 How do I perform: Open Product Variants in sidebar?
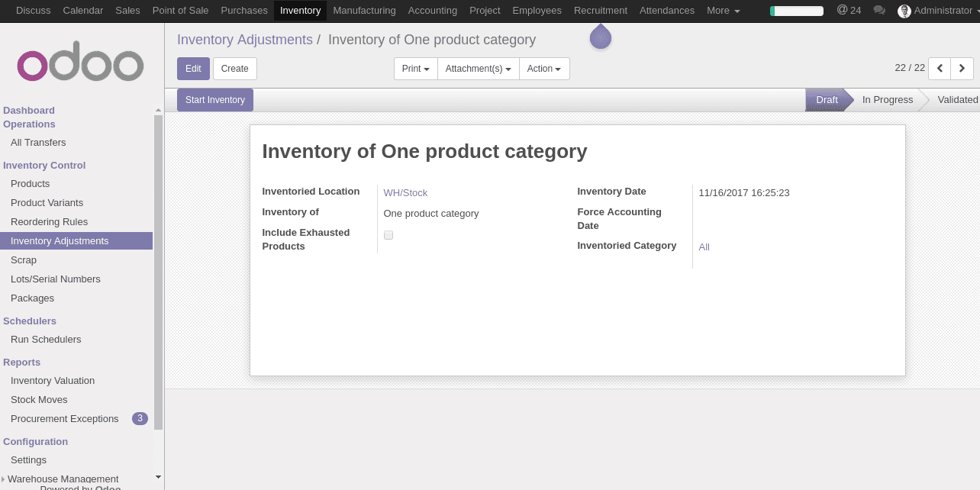pos(47,203)
